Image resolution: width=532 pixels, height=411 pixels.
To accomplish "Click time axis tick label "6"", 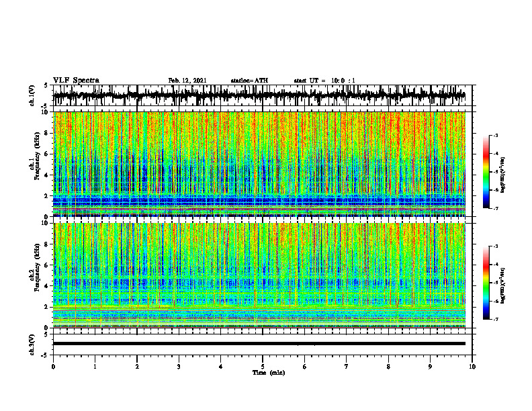I will (x=305, y=367).
